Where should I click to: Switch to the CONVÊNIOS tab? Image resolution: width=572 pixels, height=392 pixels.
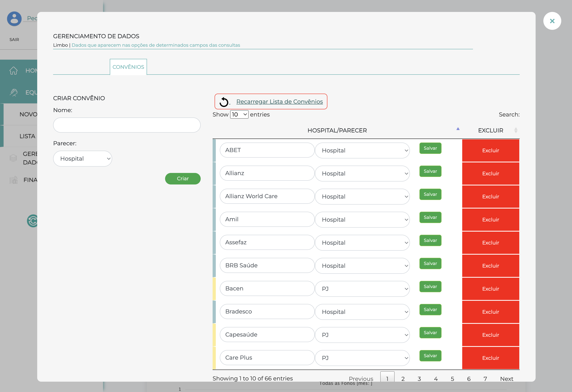128,67
